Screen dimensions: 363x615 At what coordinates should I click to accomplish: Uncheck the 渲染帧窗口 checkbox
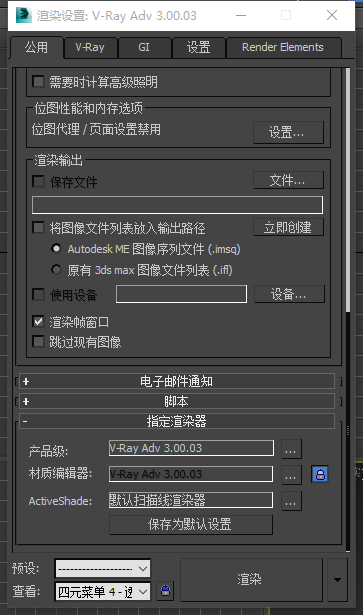(38, 322)
